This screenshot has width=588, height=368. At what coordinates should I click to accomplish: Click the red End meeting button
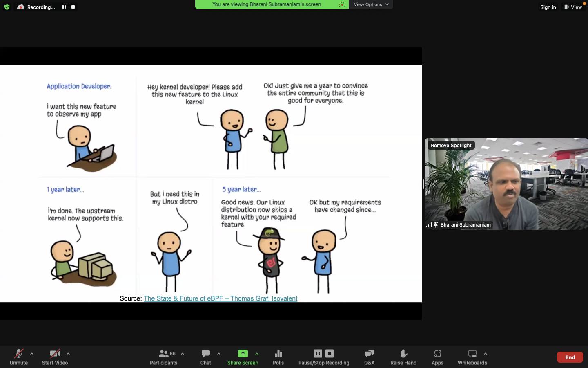(x=570, y=357)
